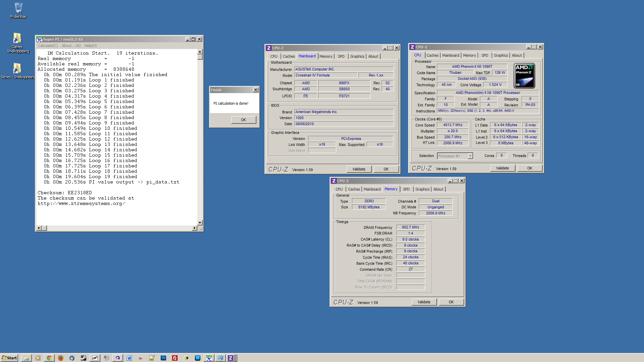The width and height of the screenshot is (644, 362).
Task: Click Validate in the processor CPU-Z window
Action: (502, 168)
